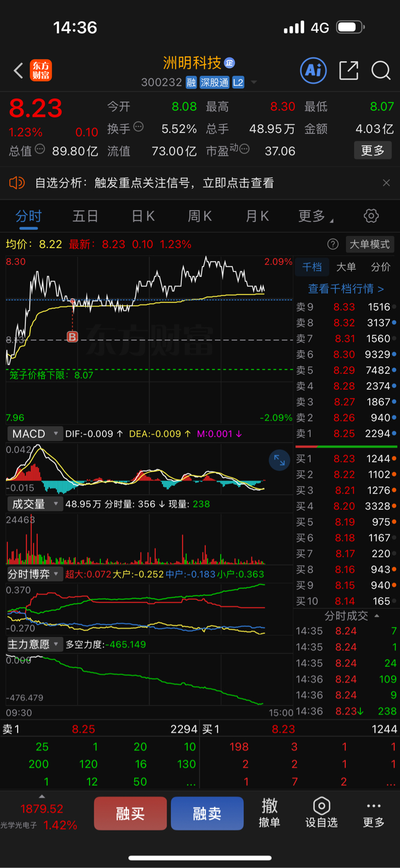Select the 卖6 row at 8.30
The image size is (400, 868).
346,354
